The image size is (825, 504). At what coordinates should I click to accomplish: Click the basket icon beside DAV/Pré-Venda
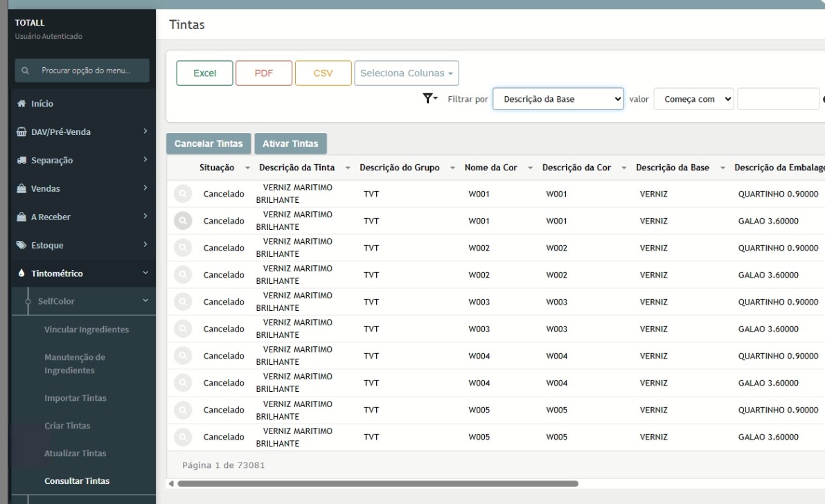pos(21,132)
